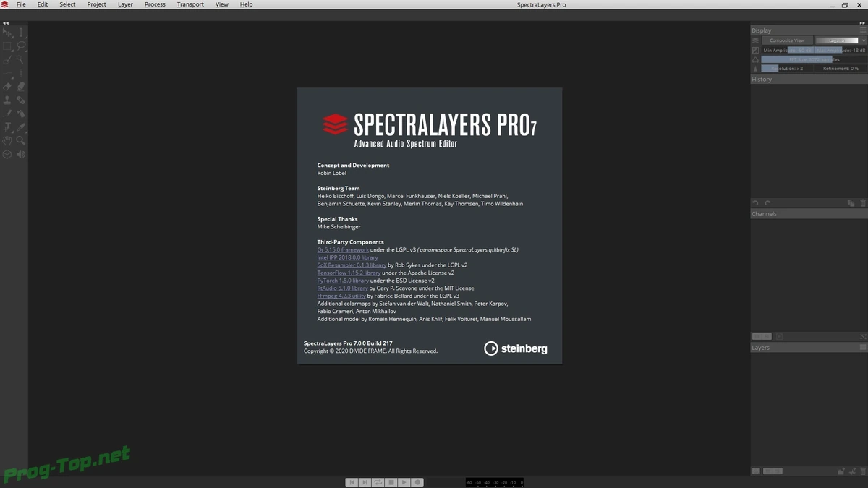
Task: Select the speaker playback tool
Action: (21, 154)
